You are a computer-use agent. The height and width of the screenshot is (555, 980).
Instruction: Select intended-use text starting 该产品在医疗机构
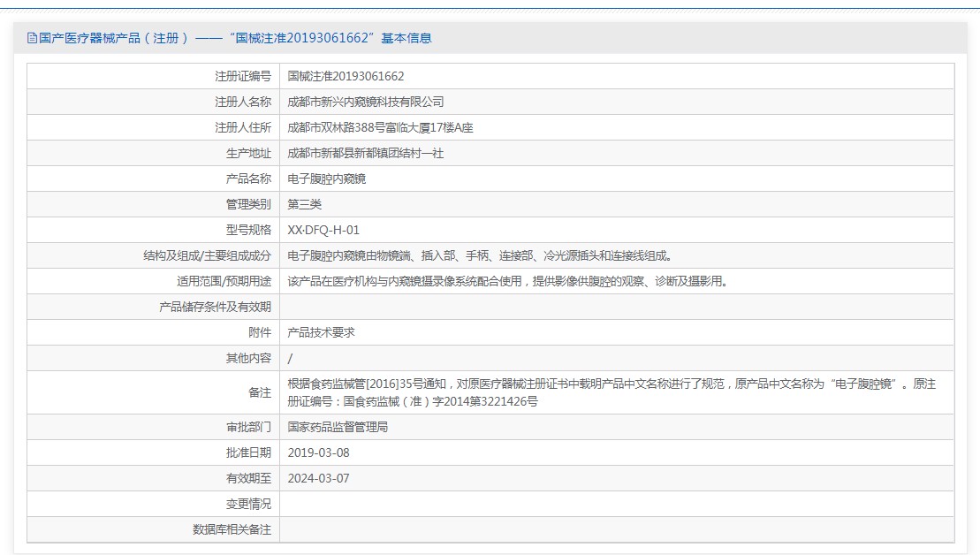[x=508, y=281]
